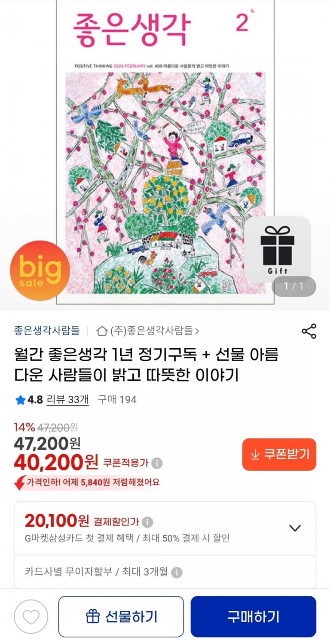Open info icon beside 결제할인가
330x644 pixels.
point(147,522)
